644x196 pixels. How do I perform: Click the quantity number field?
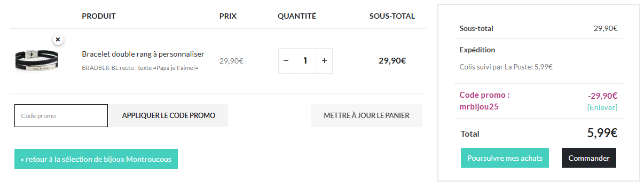coord(305,61)
